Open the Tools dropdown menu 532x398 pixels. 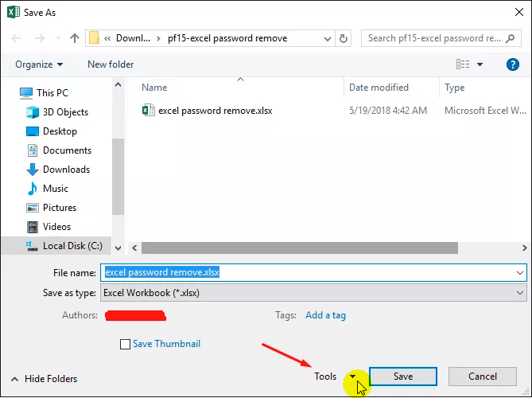coord(336,377)
